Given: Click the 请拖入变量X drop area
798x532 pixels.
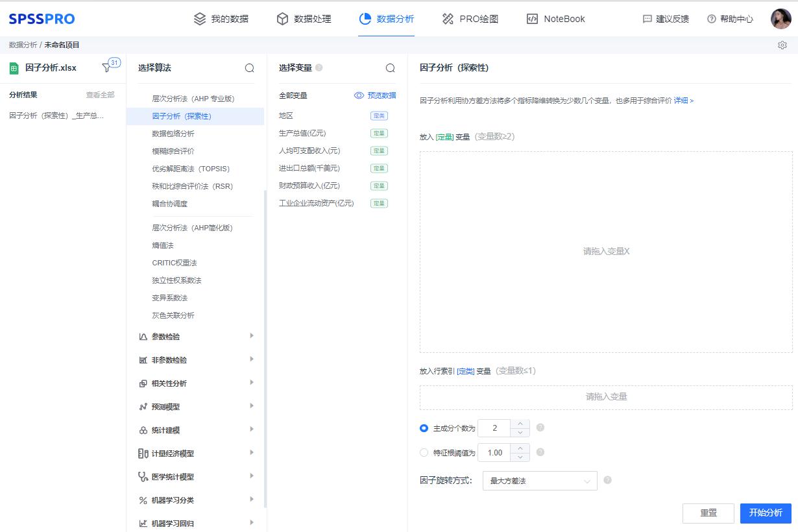Looking at the screenshot, I should 606,252.
